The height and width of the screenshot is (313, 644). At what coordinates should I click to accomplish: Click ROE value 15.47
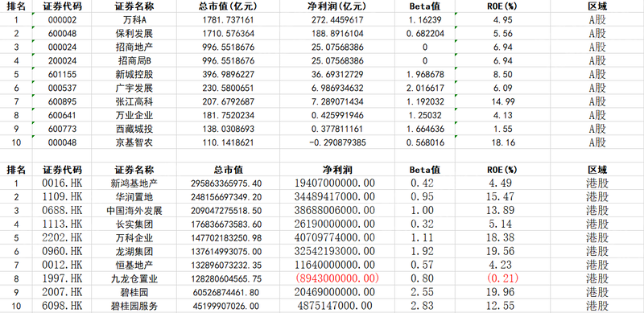coord(499,197)
